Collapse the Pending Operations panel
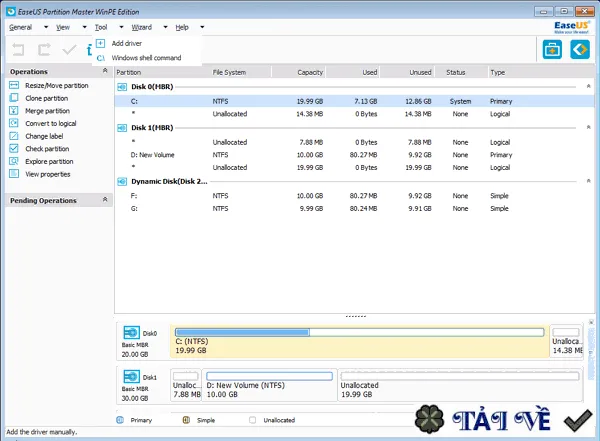600x441 pixels. [105, 199]
